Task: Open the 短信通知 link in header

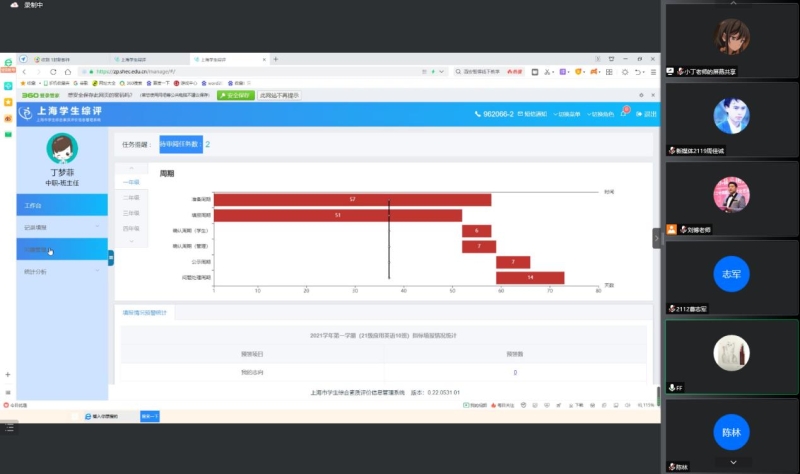Action: coord(532,114)
